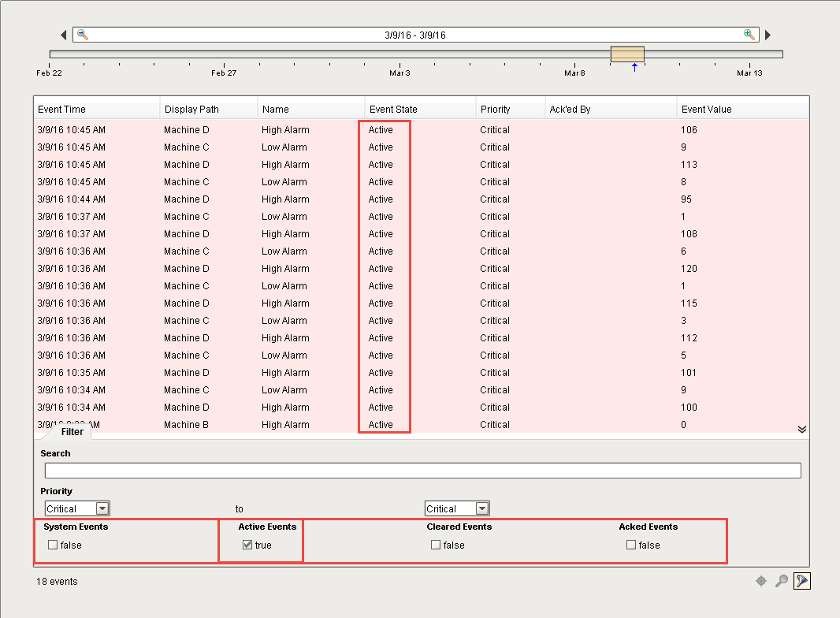
Task: Toggle the filter funnel icon
Action: (x=801, y=581)
